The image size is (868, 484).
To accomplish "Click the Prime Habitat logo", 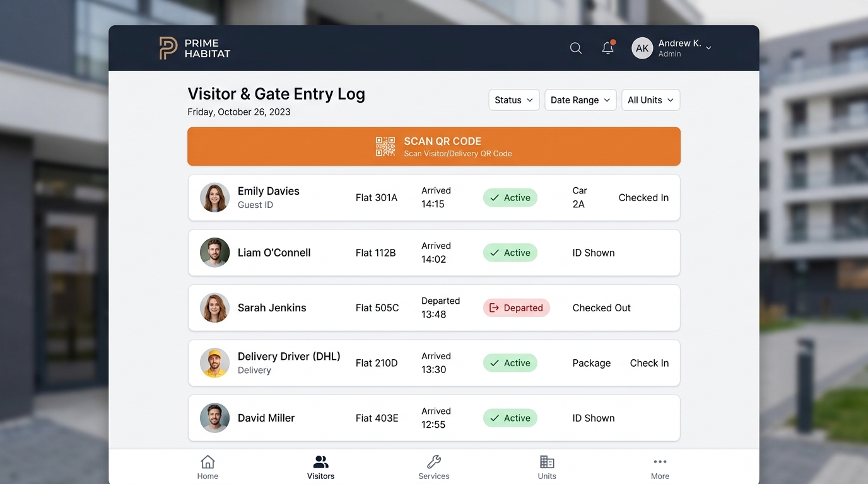I will click(194, 48).
